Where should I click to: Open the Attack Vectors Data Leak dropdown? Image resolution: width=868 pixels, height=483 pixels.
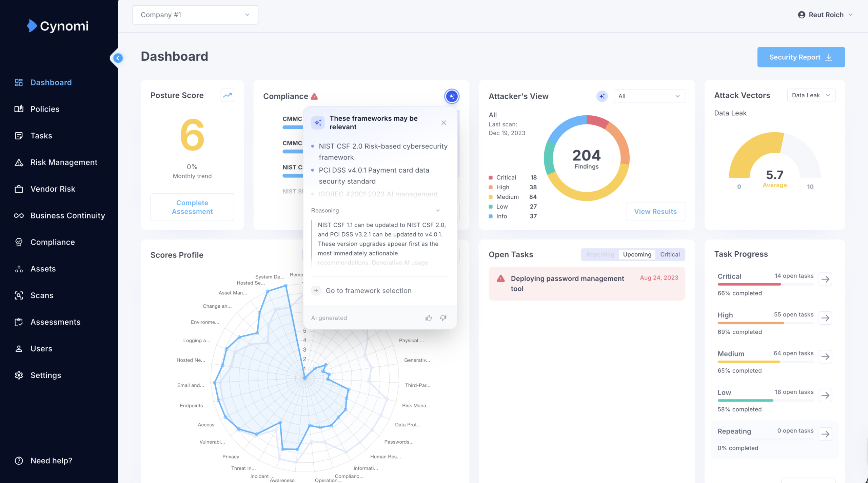click(811, 95)
